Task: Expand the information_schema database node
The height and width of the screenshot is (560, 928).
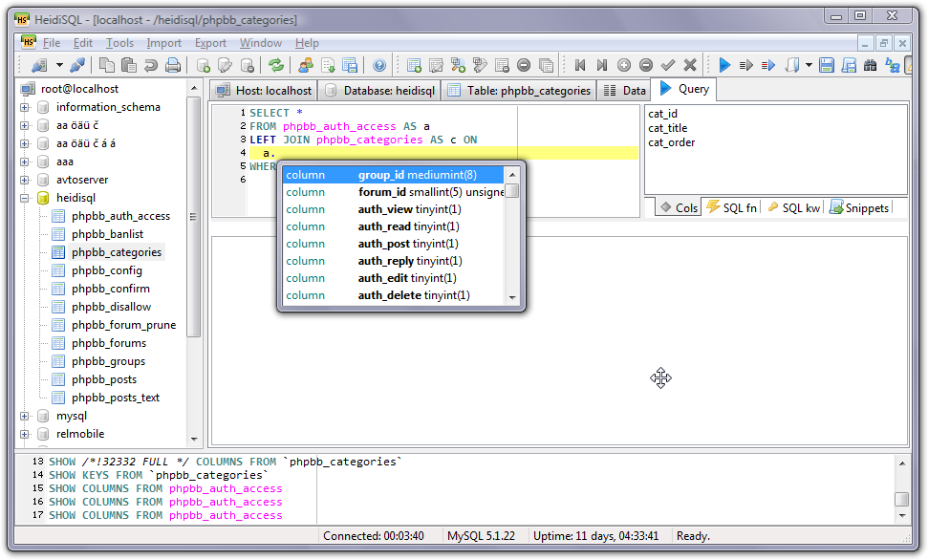Action: (24, 107)
